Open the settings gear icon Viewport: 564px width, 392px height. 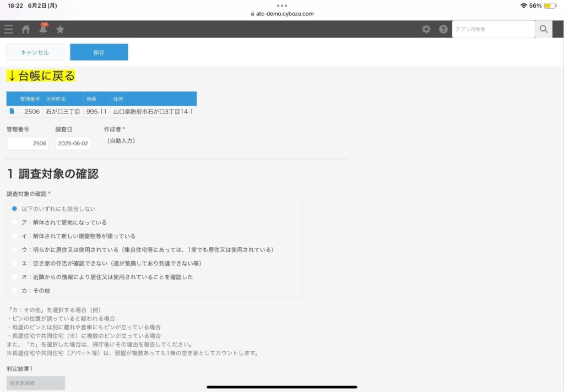[426, 29]
